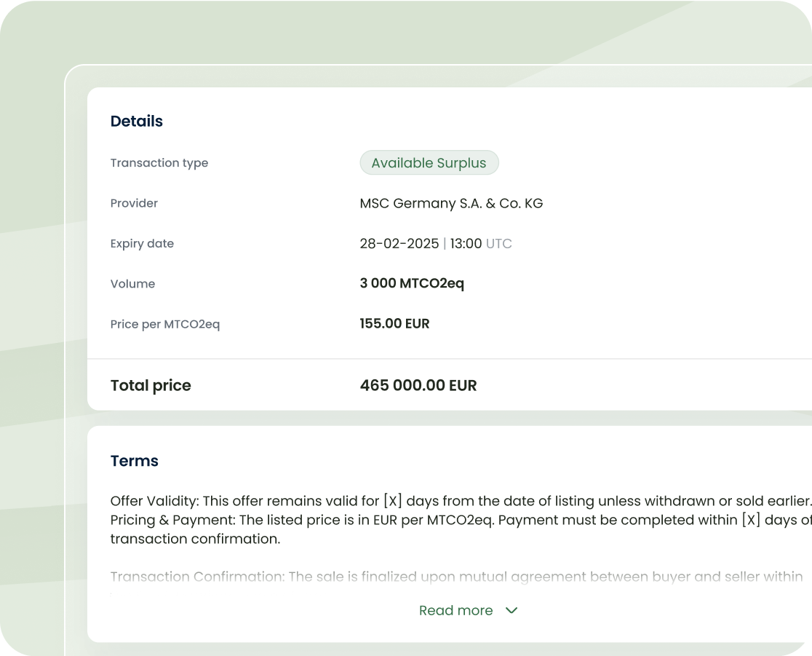Viewport: 812px width, 656px height.
Task: Click the Transaction type label
Action: click(159, 163)
